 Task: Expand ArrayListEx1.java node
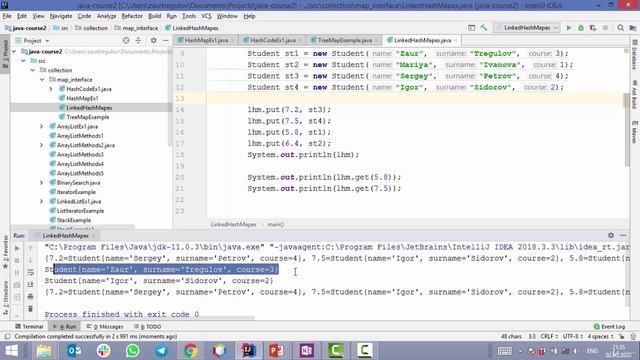(x=42, y=127)
